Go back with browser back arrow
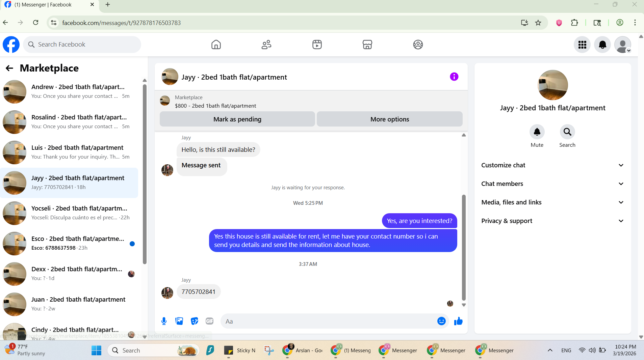Screen dimensions: 644x360 pyautogui.click(x=5, y=23)
